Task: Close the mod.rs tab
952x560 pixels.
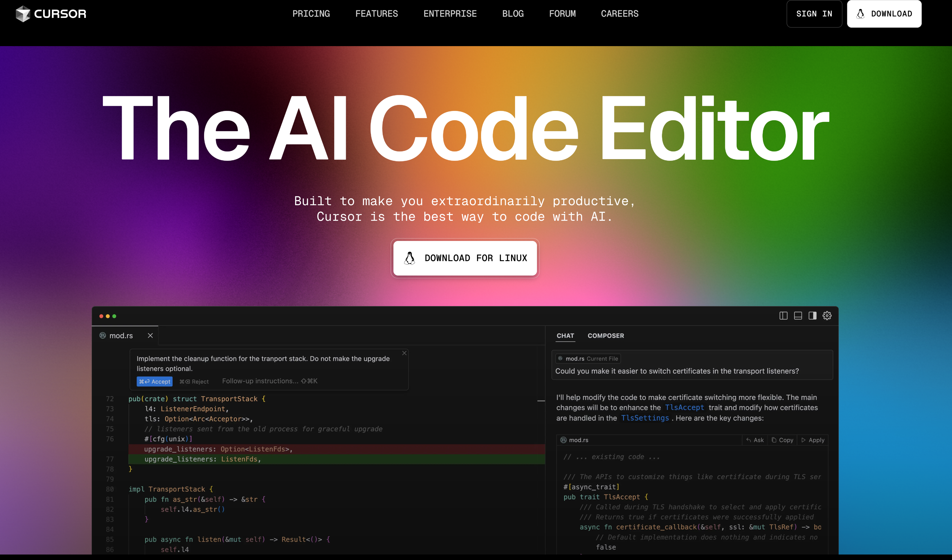Action: click(x=150, y=335)
